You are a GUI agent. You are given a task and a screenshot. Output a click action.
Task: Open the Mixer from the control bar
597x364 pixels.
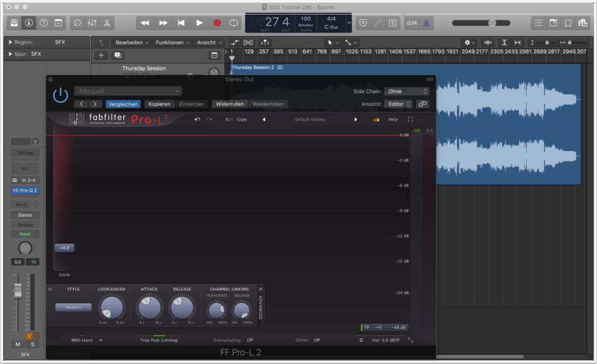(x=92, y=23)
